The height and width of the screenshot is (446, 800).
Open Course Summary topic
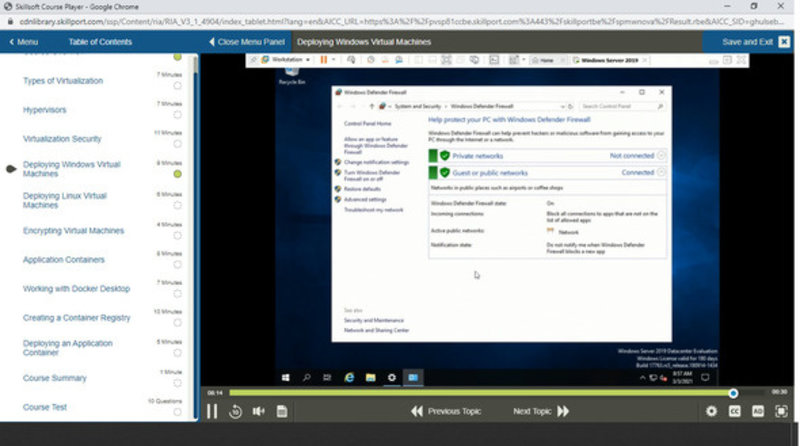(55, 378)
